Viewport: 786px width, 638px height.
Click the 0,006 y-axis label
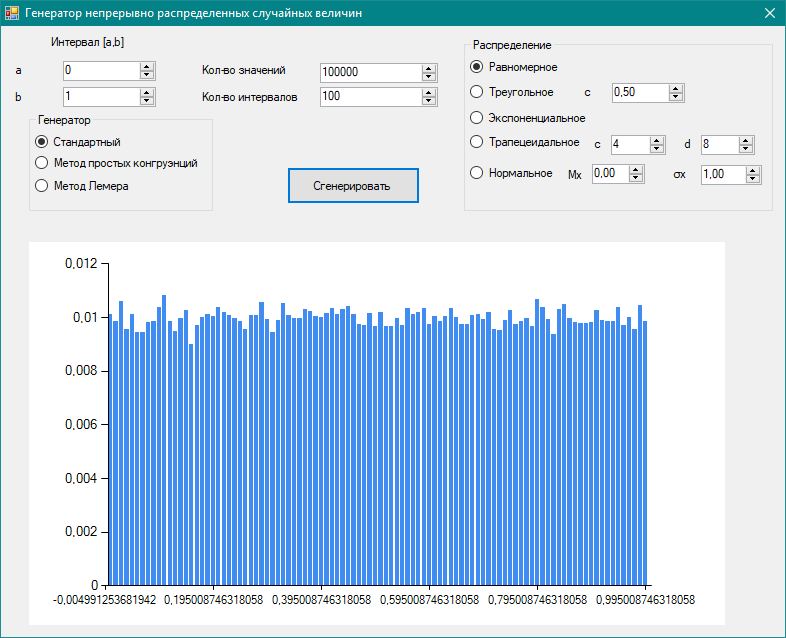(x=81, y=424)
